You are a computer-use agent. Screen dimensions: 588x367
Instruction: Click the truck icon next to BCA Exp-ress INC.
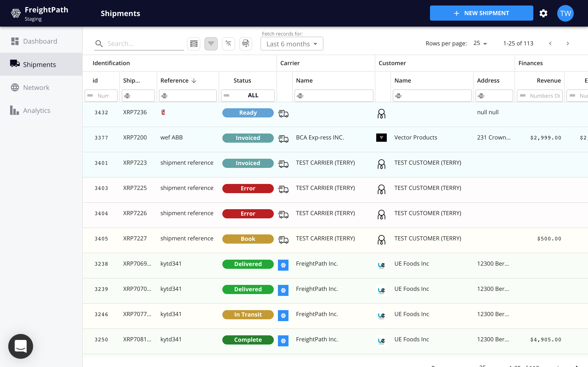click(x=283, y=138)
